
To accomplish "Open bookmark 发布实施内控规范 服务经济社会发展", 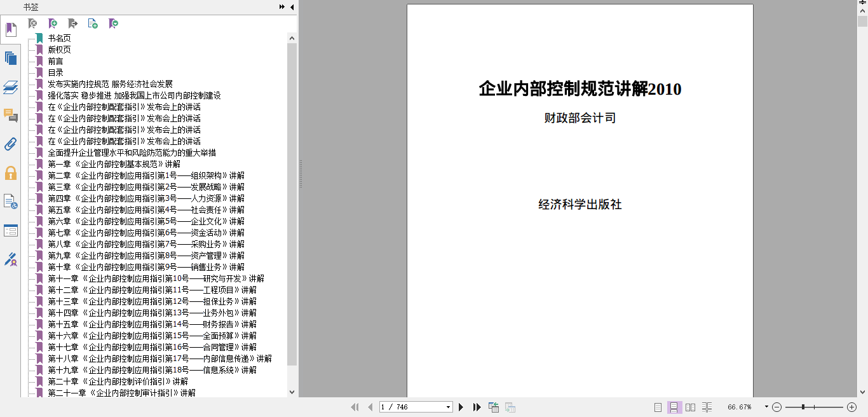I will click(x=111, y=84).
